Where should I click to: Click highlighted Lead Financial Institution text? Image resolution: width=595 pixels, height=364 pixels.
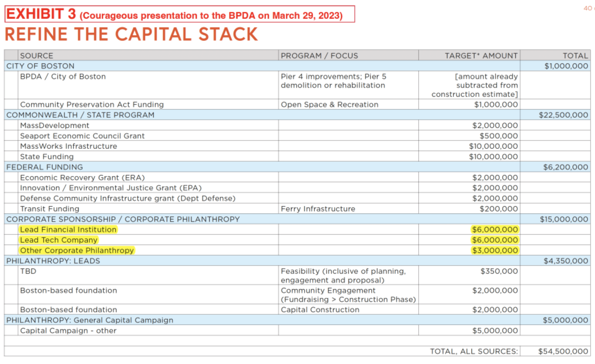(x=68, y=230)
